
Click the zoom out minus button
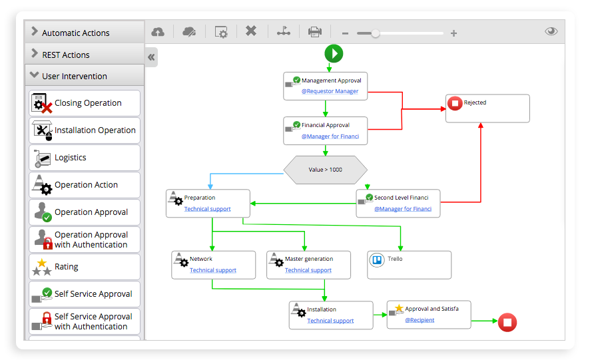click(x=345, y=33)
